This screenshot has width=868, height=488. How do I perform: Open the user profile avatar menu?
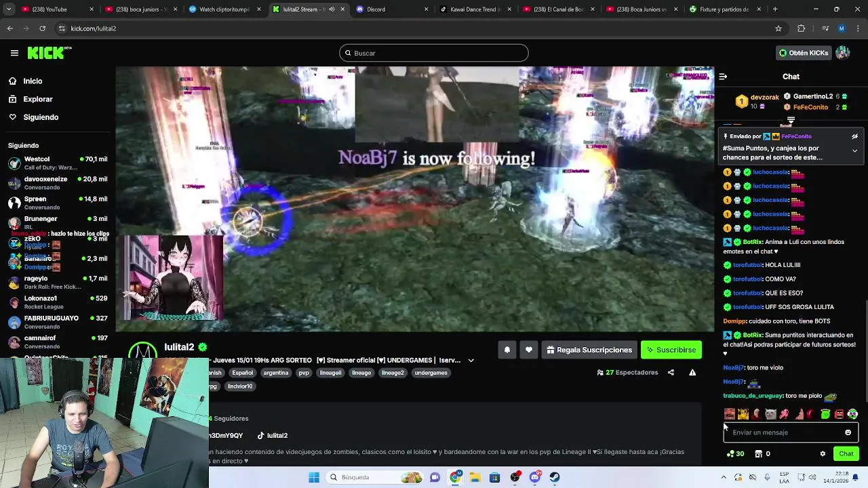(x=843, y=53)
